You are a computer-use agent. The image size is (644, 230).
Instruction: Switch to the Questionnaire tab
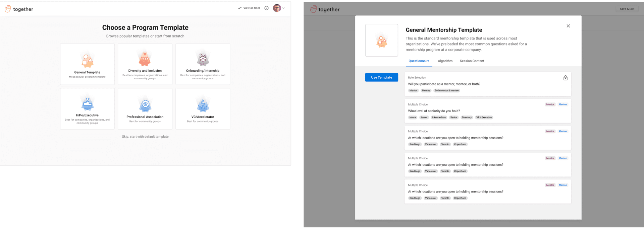pos(419,61)
